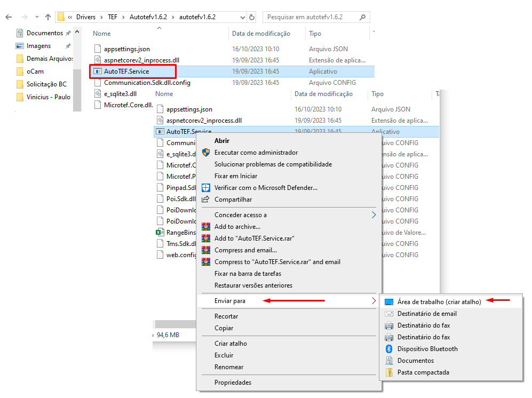
Task: Expand address bar history dropdown
Action: tap(243, 17)
